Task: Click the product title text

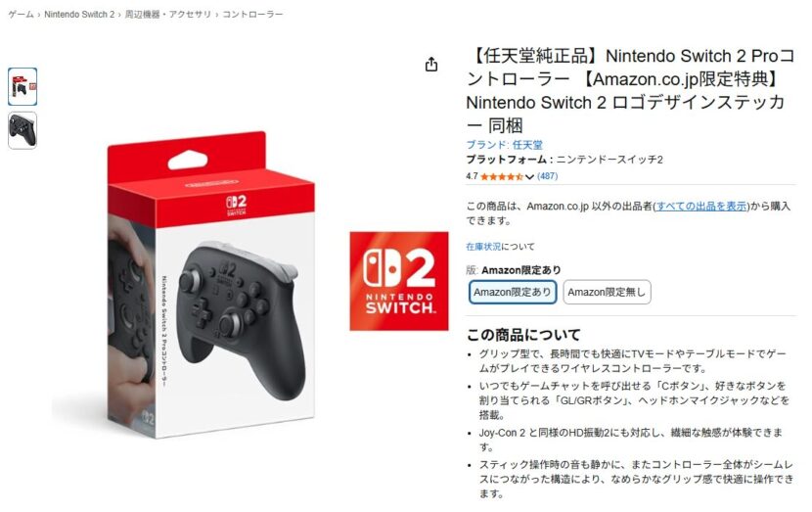Action: click(630, 91)
